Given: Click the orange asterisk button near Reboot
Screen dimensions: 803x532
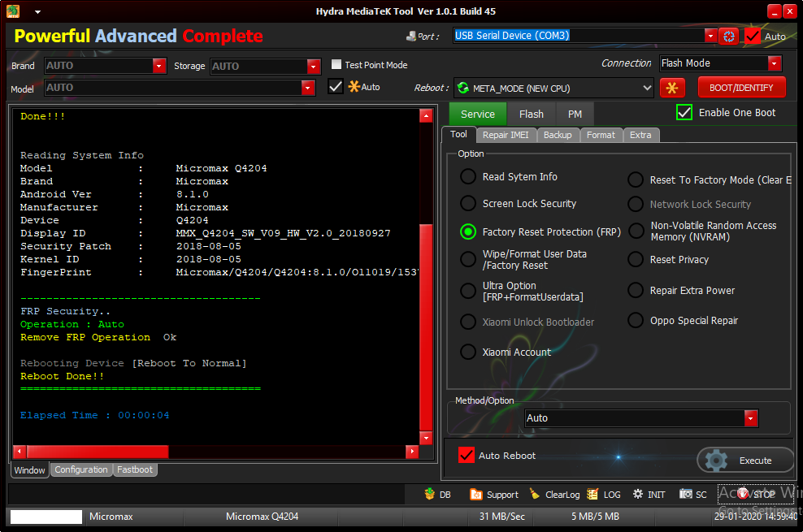Looking at the screenshot, I should point(671,88).
